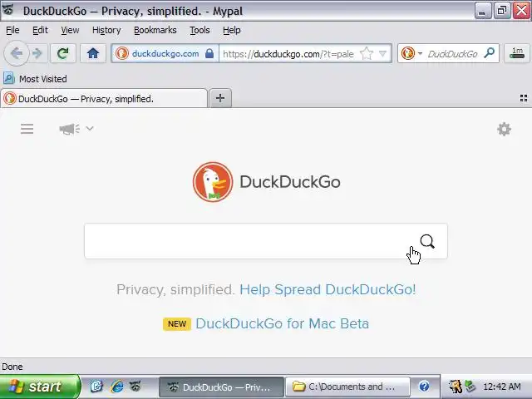532x399 pixels.
Task: Go forward using the arrow button
Action: point(37,53)
